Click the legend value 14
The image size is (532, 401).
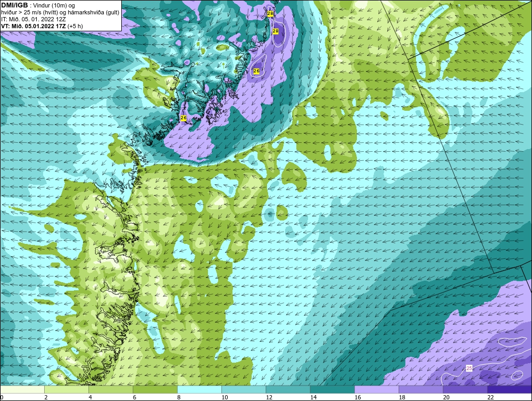(313, 398)
